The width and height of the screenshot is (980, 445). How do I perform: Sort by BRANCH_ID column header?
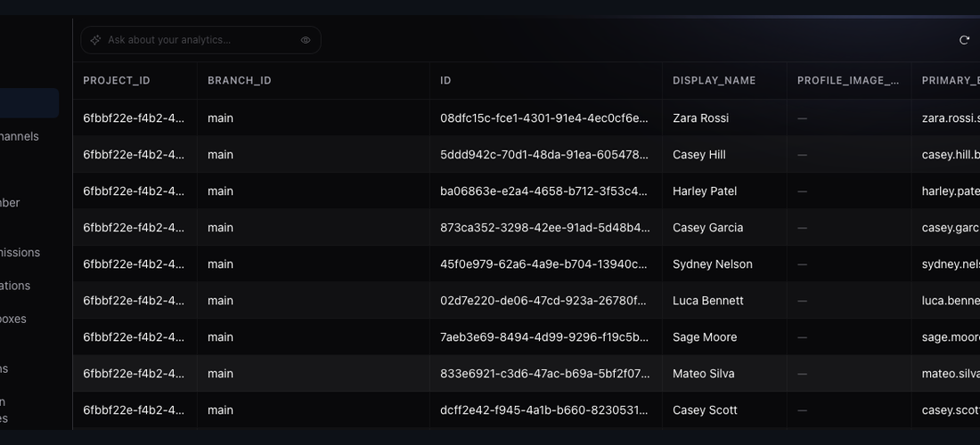(x=240, y=80)
